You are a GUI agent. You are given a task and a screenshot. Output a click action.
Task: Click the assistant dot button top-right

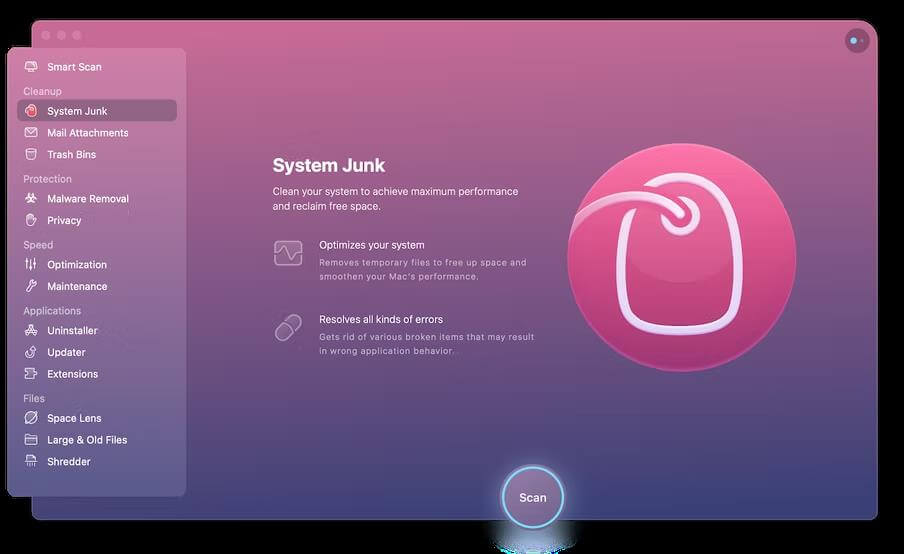(x=856, y=41)
